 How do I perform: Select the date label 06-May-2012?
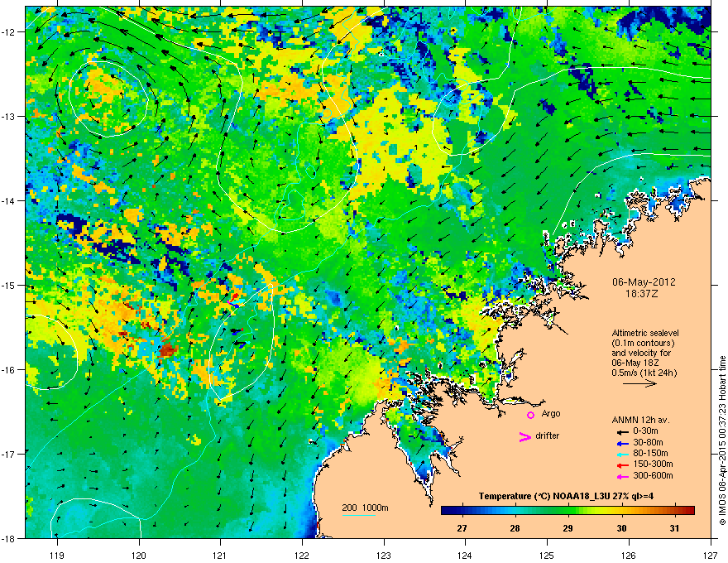coord(644,282)
